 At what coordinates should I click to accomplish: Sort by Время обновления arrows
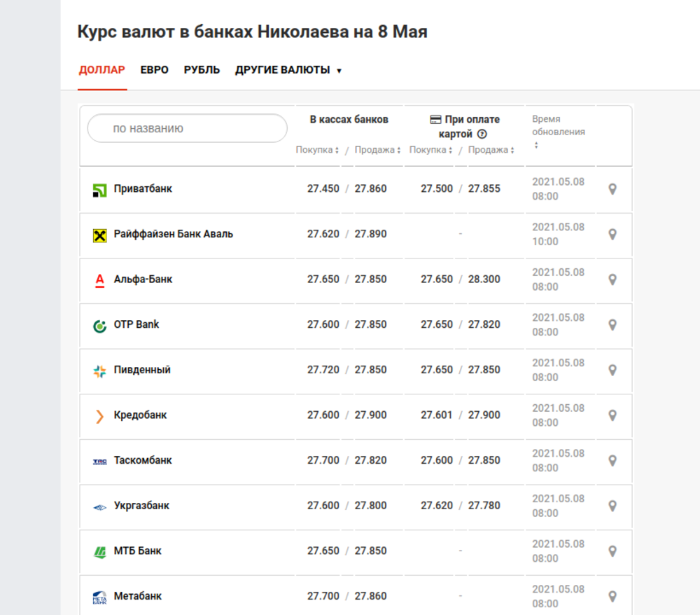(536, 145)
